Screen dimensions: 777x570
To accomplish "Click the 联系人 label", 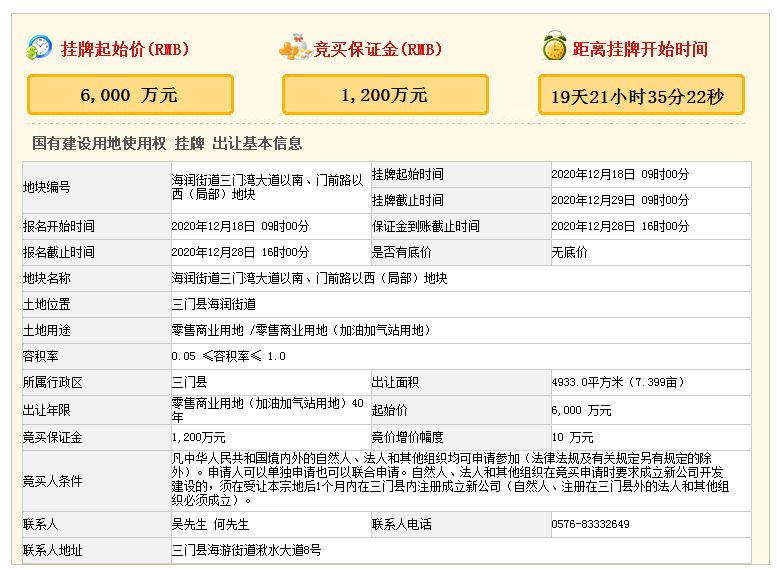I will pyautogui.click(x=41, y=524).
